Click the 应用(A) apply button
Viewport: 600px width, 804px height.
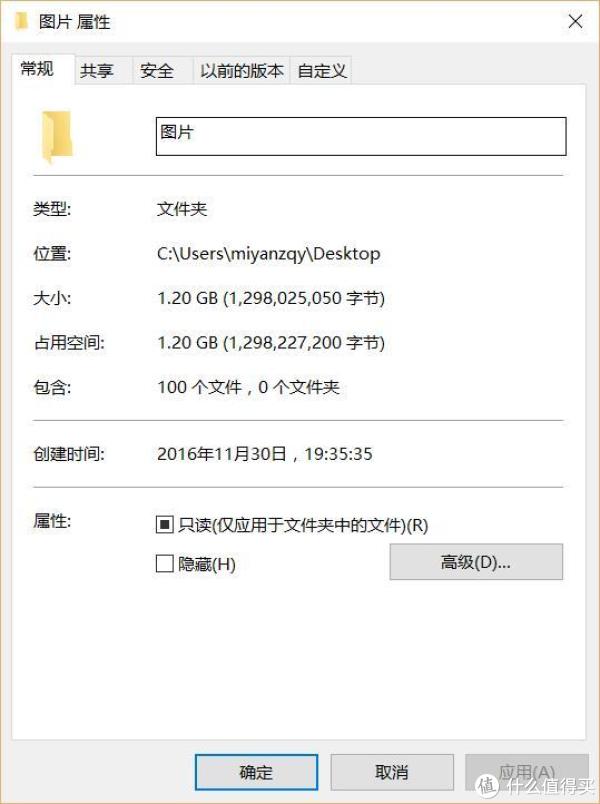coord(527,772)
